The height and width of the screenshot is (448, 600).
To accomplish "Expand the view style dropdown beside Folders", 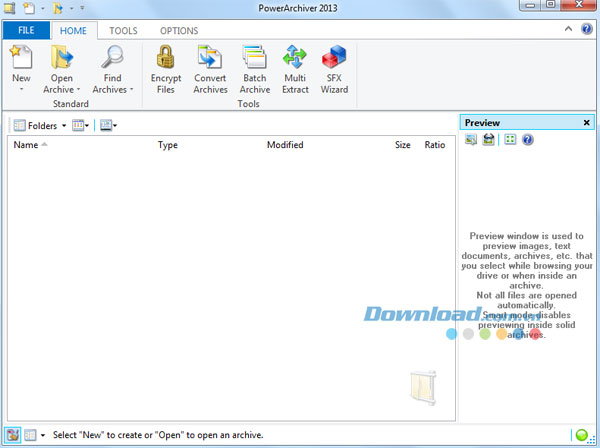I will click(x=88, y=126).
